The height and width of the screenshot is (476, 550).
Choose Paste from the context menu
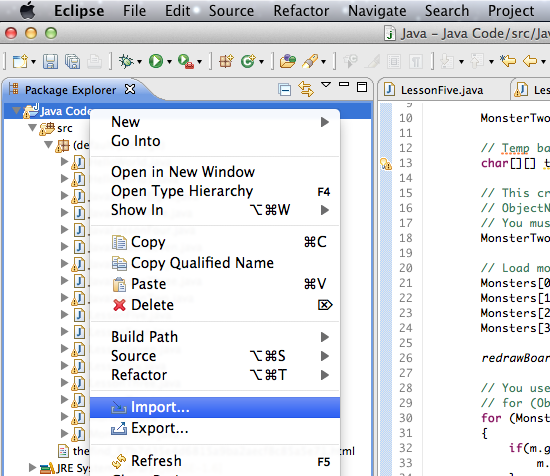pyautogui.click(x=215, y=284)
